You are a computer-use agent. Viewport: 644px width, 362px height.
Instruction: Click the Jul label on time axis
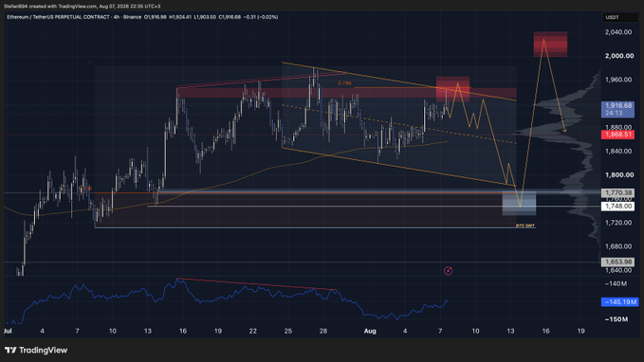[8, 331]
